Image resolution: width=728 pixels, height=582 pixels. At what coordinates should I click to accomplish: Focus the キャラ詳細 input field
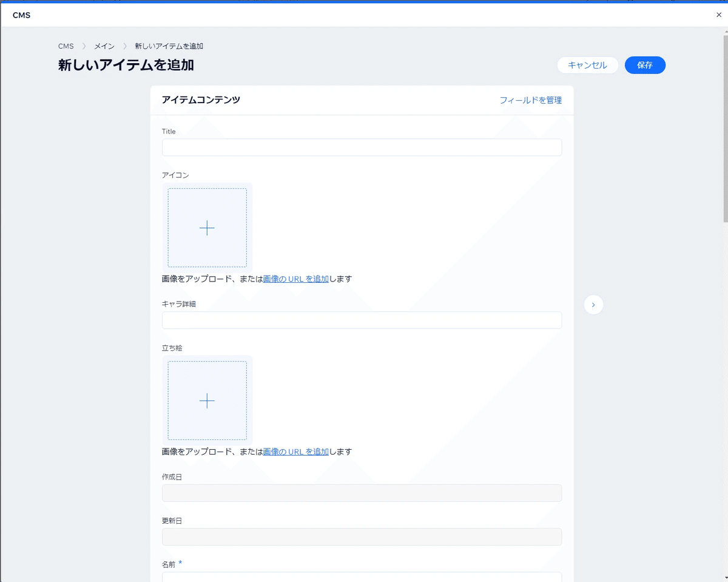coord(362,320)
